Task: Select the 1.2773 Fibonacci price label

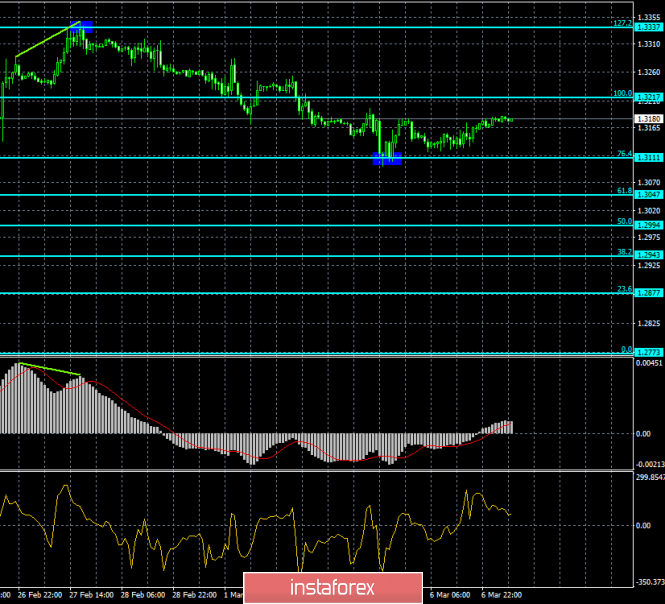Action: point(648,352)
